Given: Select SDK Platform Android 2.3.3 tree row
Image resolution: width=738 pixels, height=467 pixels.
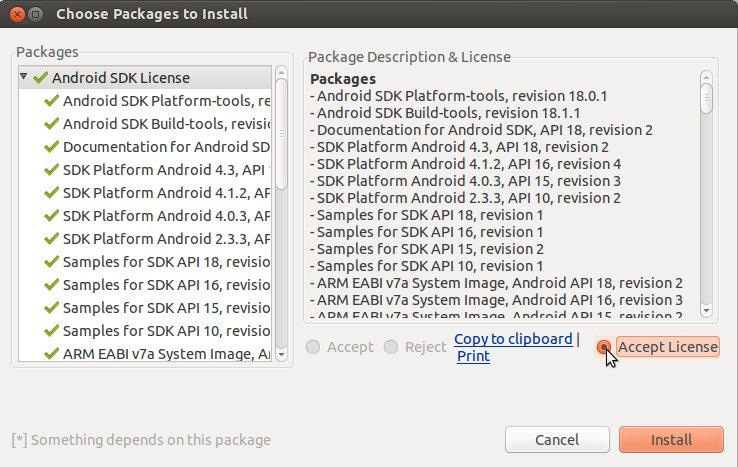Looking at the screenshot, I should (145, 239).
